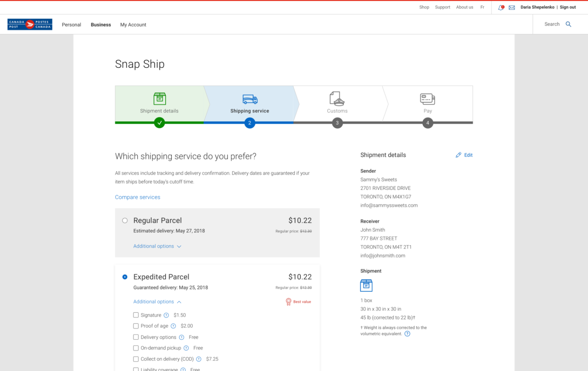The image size is (588, 371).
Task: Open Signature help question icon
Action: [x=166, y=315]
